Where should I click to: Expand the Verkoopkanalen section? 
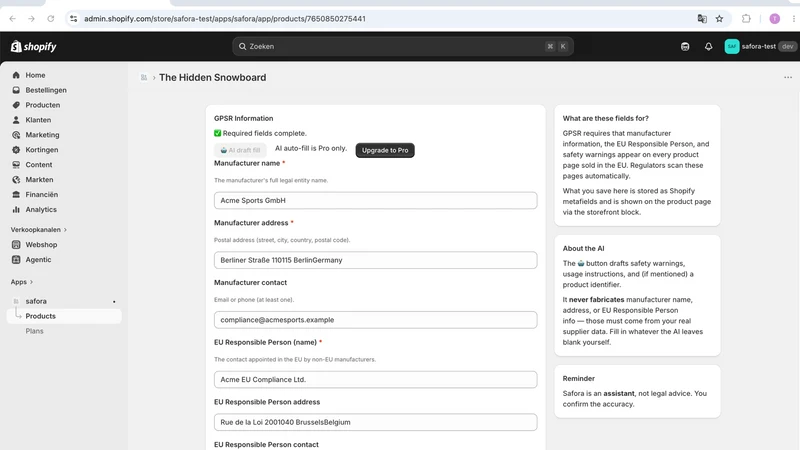click(39, 230)
